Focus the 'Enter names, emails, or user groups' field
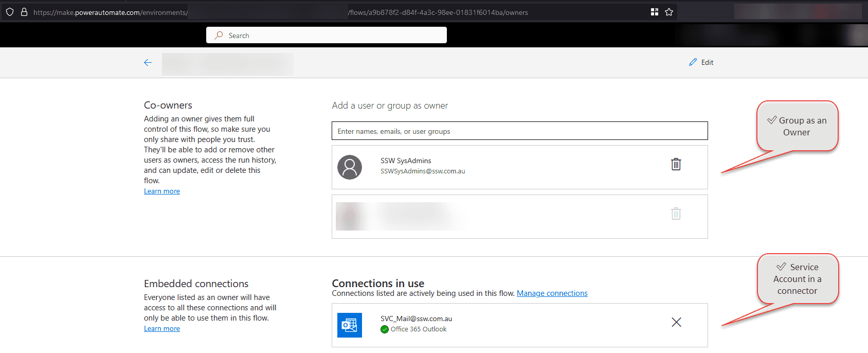The image size is (868, 353). click(x=519, y=131)
